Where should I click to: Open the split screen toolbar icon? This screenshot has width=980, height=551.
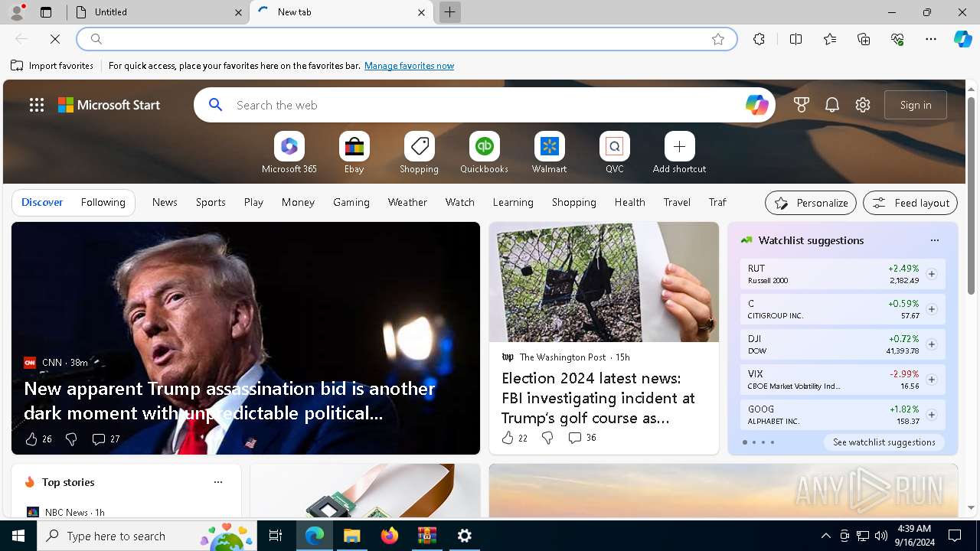795,39
